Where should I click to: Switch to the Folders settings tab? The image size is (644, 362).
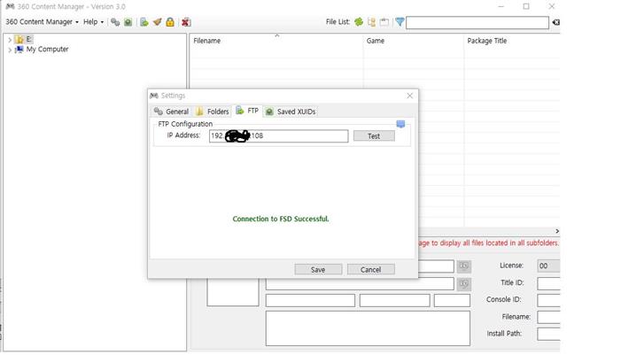point(213,112)
